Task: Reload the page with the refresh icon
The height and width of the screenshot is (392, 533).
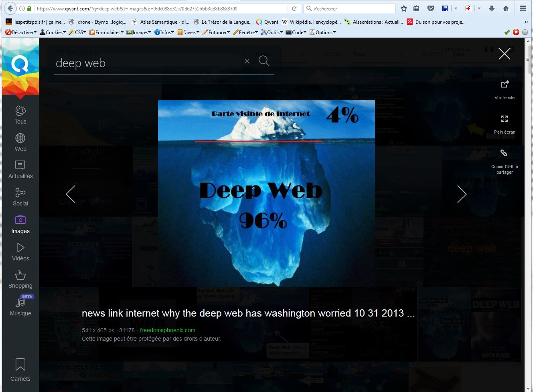Action: 294,8
